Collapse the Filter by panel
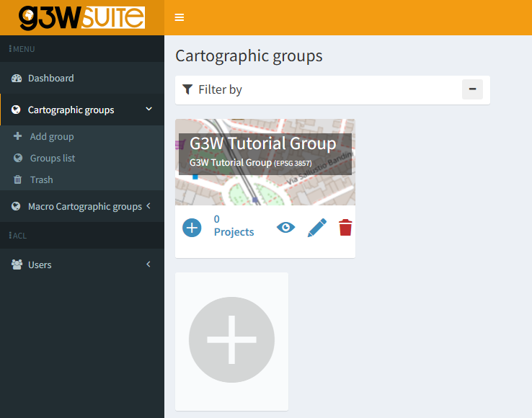 pyautogui.click(x=472, y=89)
